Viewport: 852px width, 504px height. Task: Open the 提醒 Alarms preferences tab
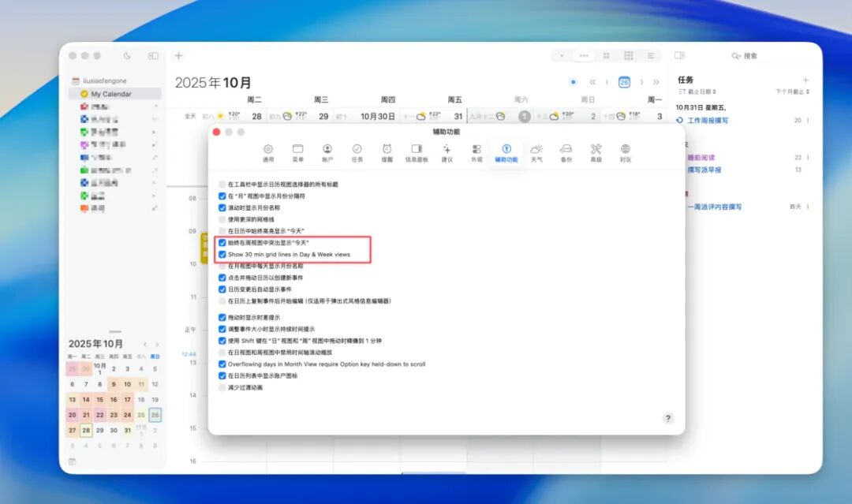point(387,152)
